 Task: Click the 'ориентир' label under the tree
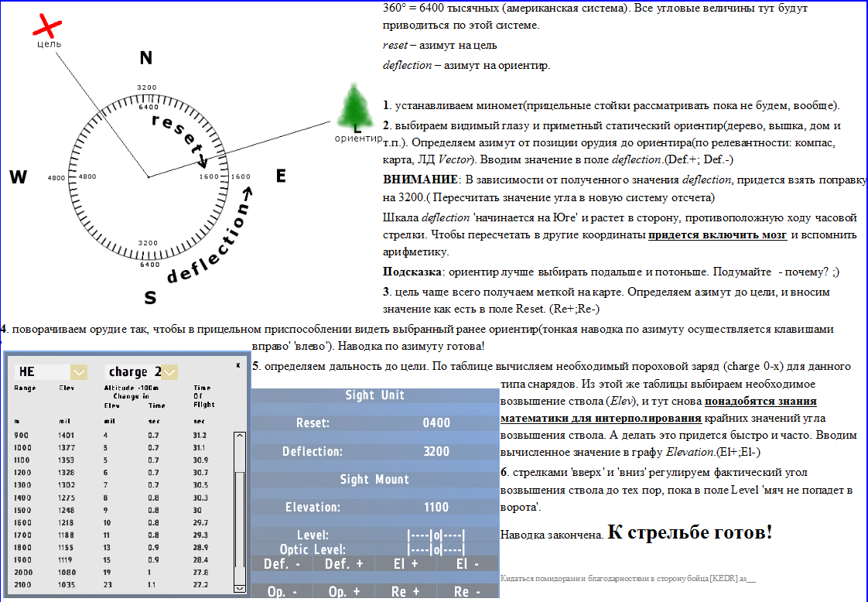pos(358,139)
